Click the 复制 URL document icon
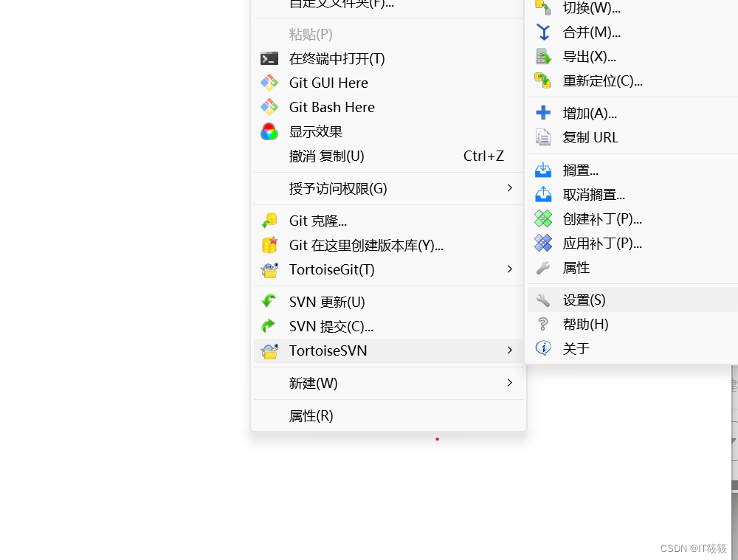738x560 pixels. pos(543,137)
